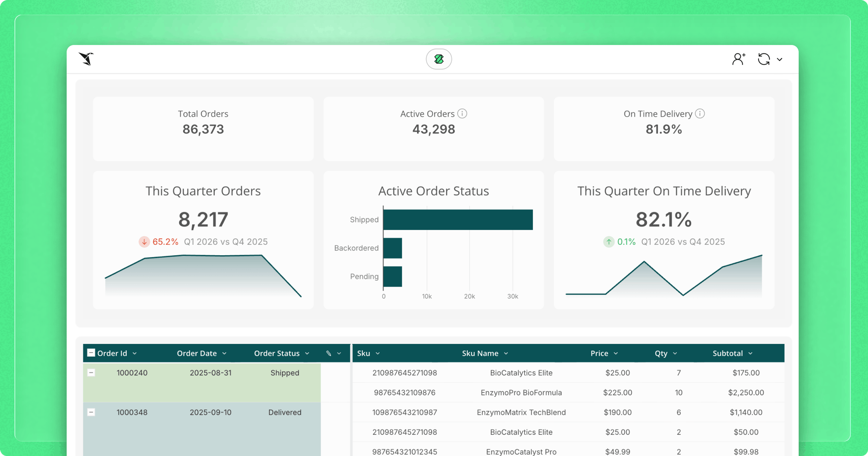
Task: Open the Price column menu
Action: pos(616,354)
